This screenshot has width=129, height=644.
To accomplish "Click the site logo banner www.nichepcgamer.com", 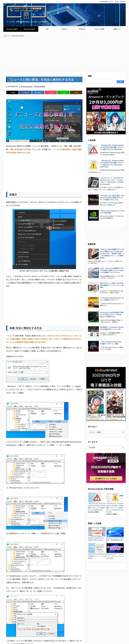I will (x=26, y=12).
